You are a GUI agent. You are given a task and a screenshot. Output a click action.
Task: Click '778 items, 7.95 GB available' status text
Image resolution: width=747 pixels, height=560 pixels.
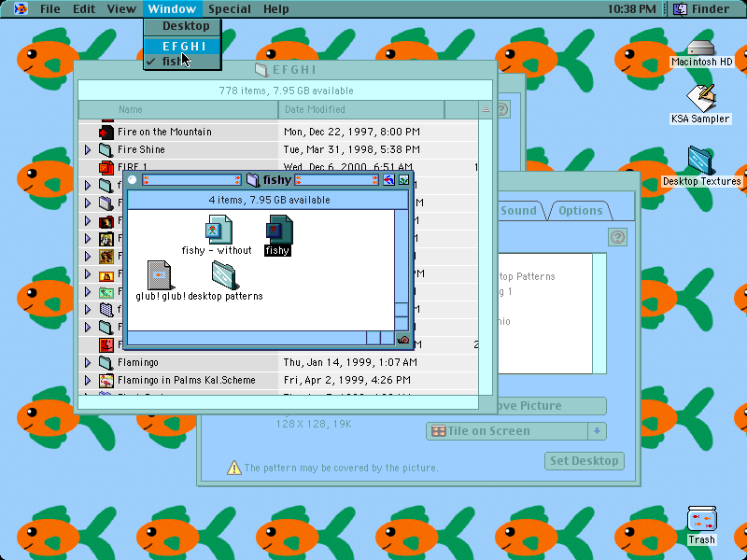286,91
